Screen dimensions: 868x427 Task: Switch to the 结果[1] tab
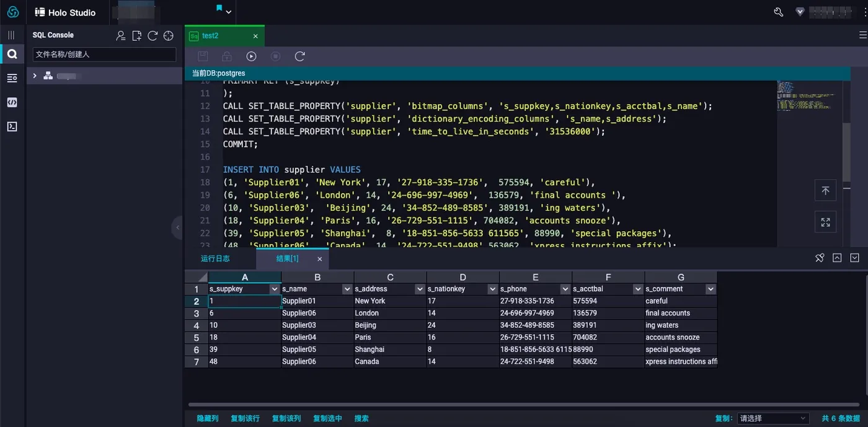(x=287, y=258)
